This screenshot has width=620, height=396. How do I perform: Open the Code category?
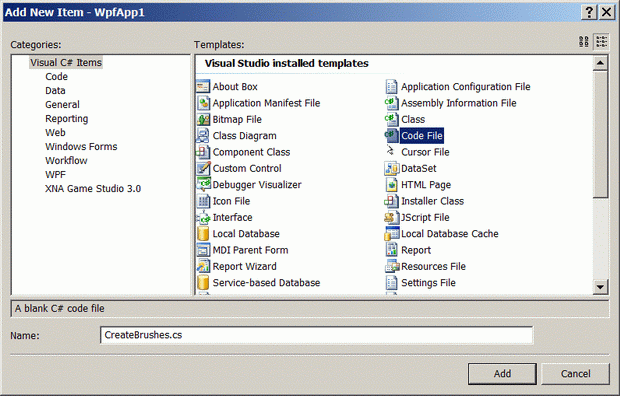coord(57,76)
